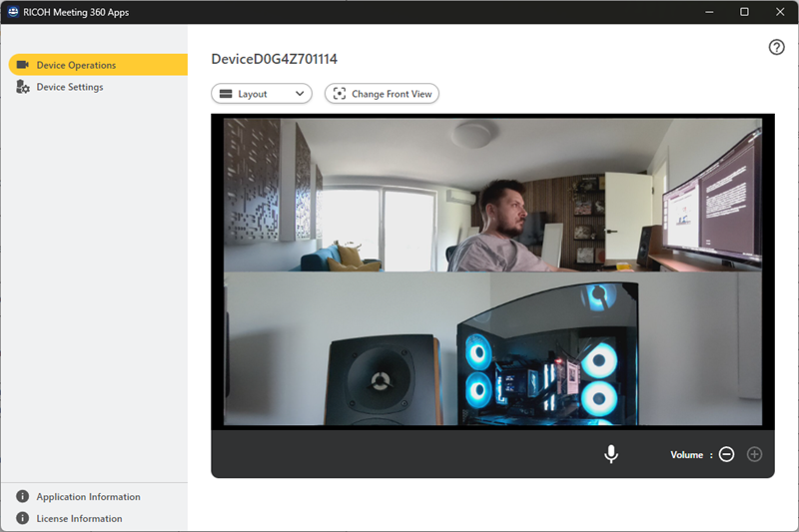Click the Application Information info icon

[x=22, y=496]
